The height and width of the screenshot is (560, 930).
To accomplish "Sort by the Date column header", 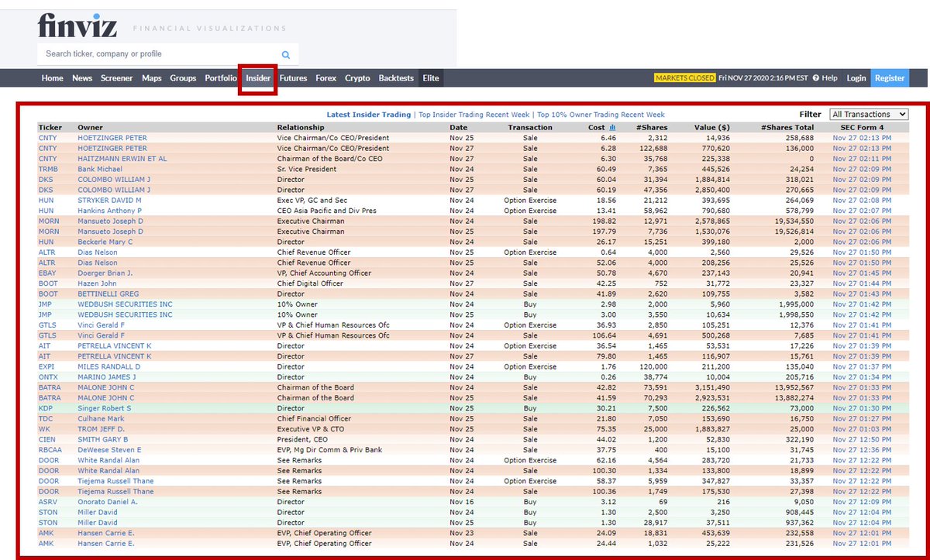I will click(459, 127).
